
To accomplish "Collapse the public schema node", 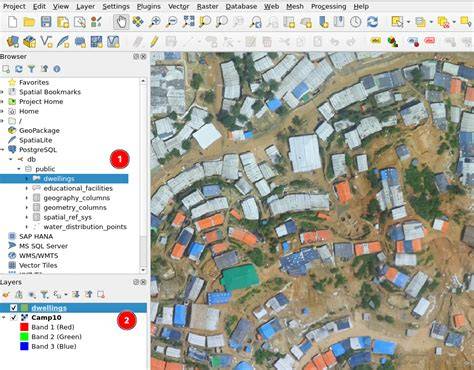I will point(18,169).
